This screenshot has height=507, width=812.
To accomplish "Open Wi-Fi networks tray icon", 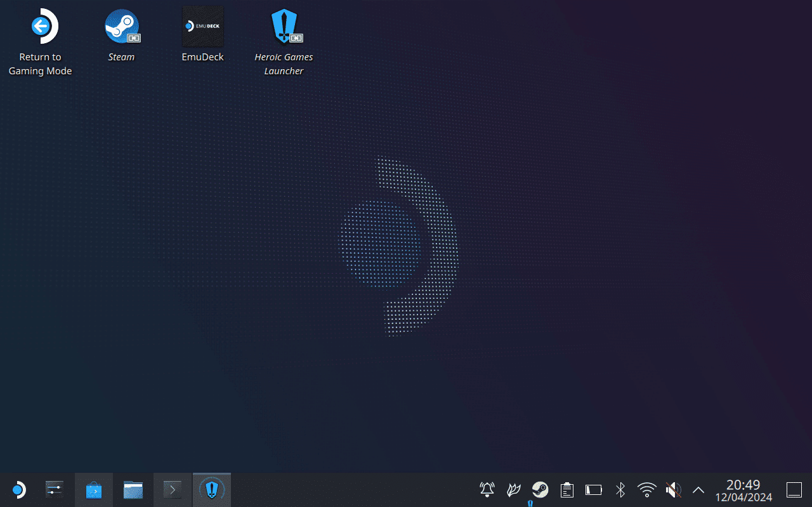I will point(647,489).
